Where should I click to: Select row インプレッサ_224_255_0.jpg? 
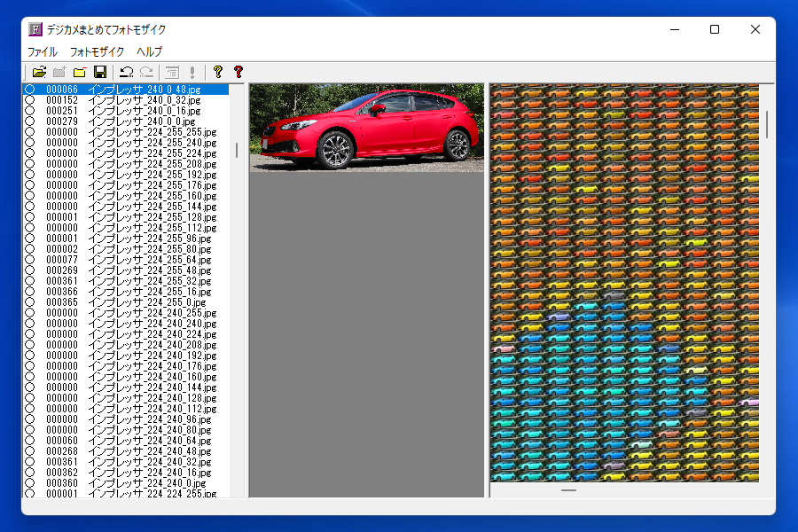pos(126,302)
